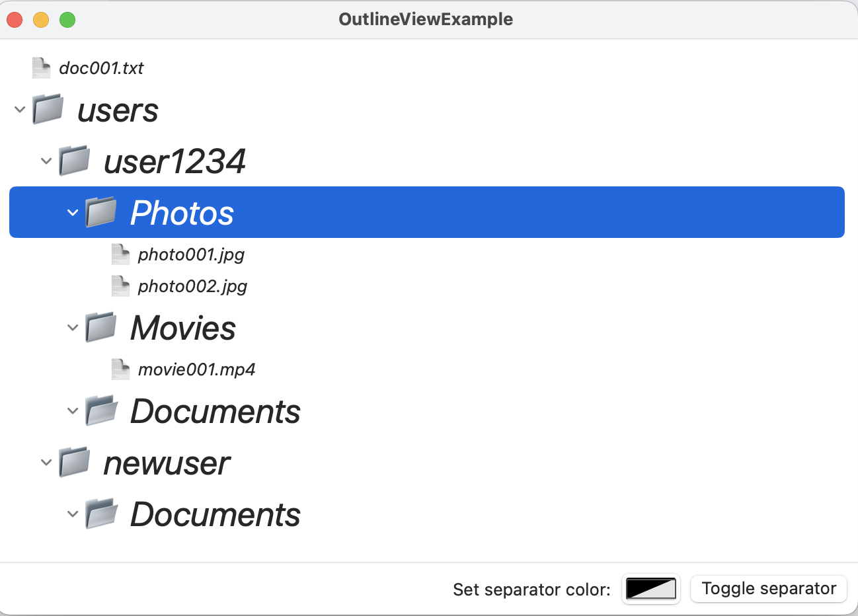Screen dimensions: 858x616
Task: Click the photo001.jpg file icon
Action: pyautogui.click(x=120, y=254)
